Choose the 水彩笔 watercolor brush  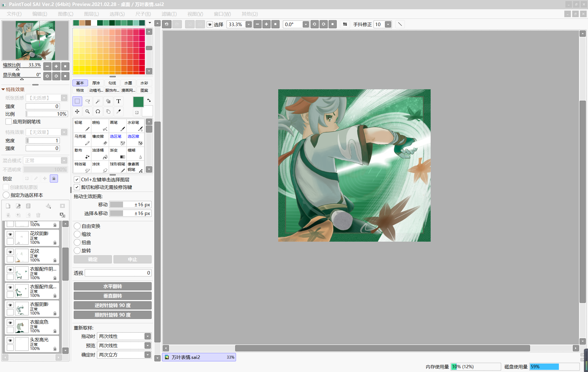(x=135, y=126)
